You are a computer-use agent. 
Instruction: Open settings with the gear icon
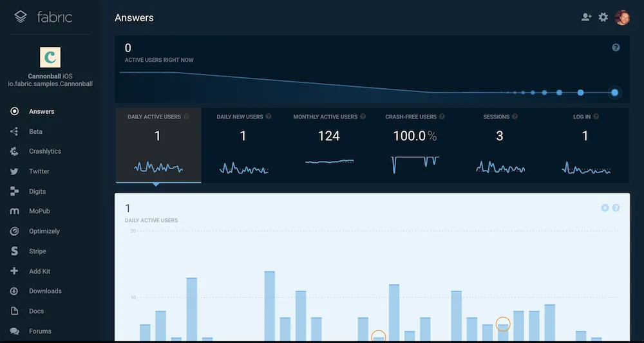tap(603, 17)
